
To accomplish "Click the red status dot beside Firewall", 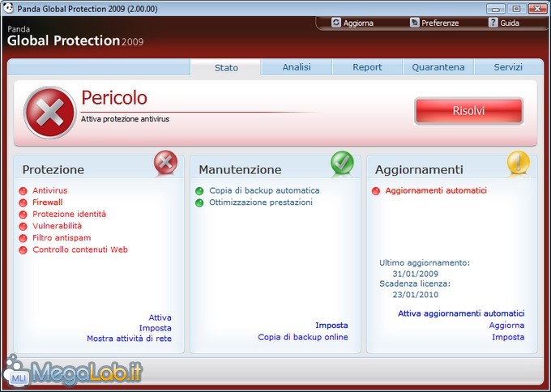I will click(23, 203).
